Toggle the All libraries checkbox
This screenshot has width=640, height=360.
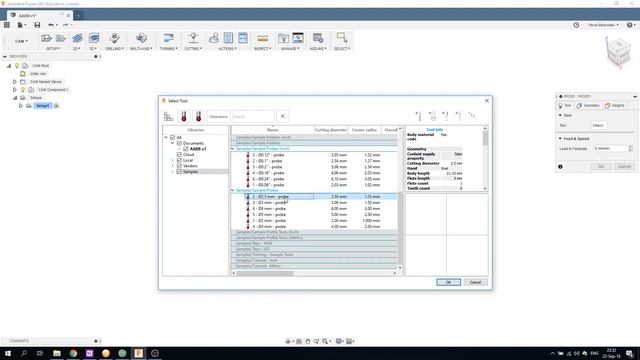173,138
